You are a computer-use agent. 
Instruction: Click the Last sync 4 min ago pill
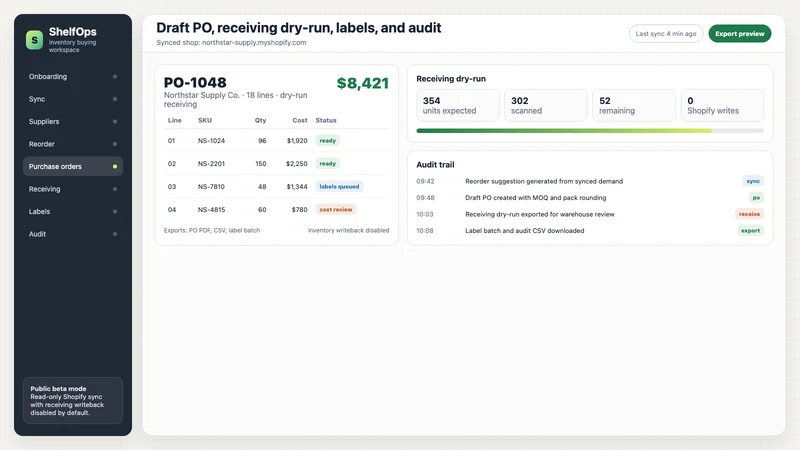coord(666,34)
